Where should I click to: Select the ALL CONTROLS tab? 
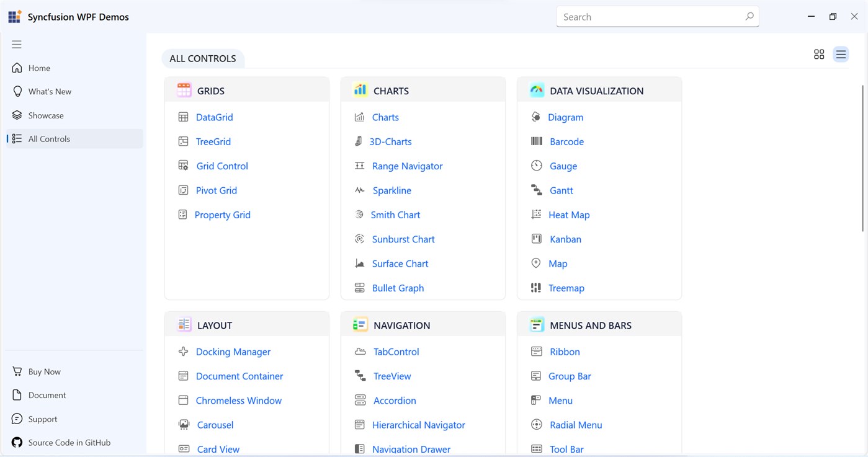pos(203,58)
